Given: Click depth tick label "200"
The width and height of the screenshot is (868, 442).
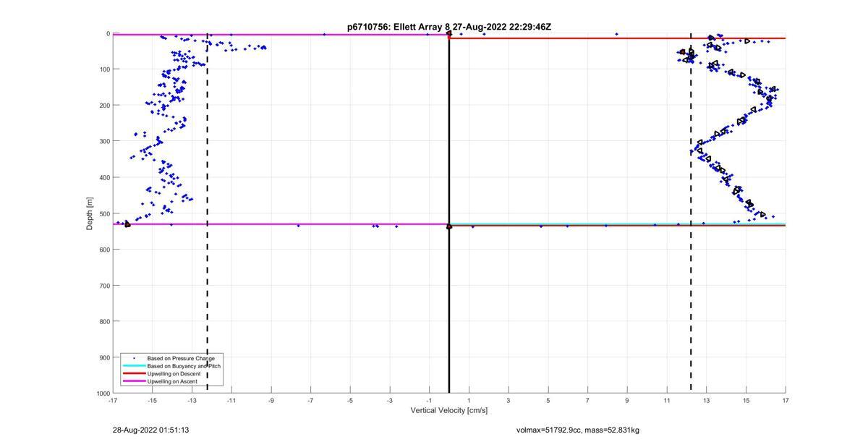Looking at the screenshot, I should pos(105,106).
